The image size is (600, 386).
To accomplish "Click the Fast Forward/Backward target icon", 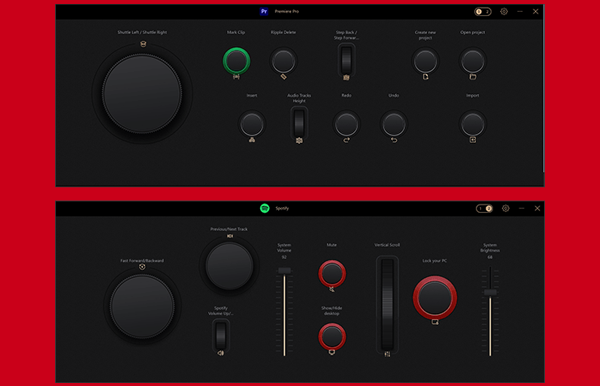I will point(142,267).
